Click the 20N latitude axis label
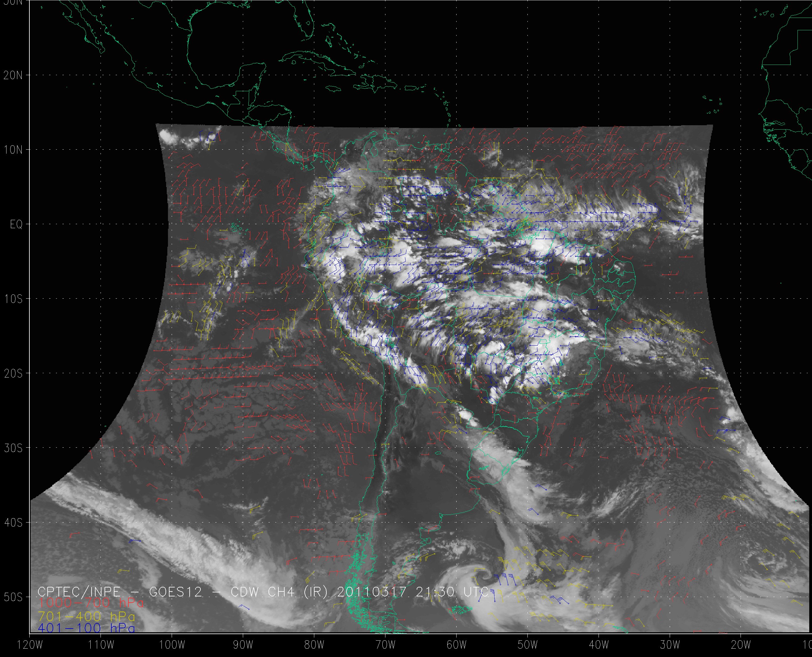 13,75
